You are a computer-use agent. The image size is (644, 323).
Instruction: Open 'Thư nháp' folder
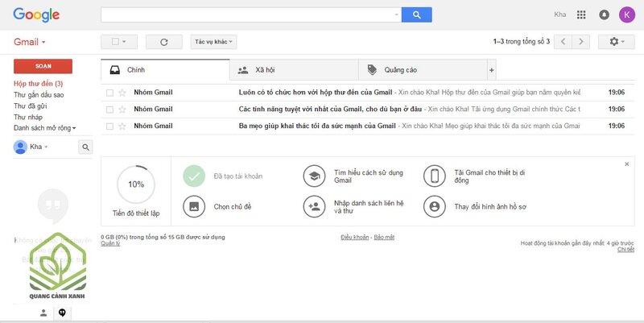(x=28, y=117)
